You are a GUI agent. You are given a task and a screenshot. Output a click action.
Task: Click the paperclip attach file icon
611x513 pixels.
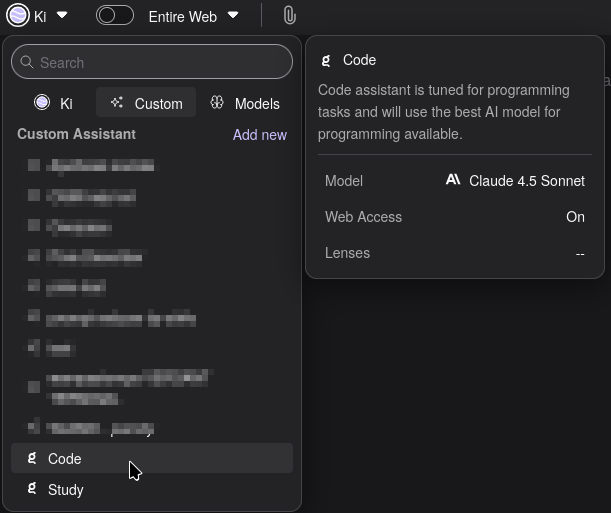pos(288,16)
